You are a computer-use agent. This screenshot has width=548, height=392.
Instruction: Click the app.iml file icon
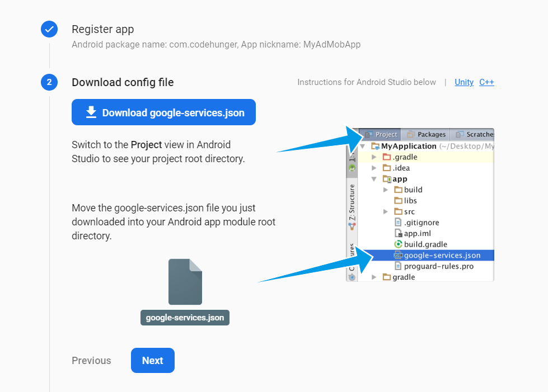[398, 233]
